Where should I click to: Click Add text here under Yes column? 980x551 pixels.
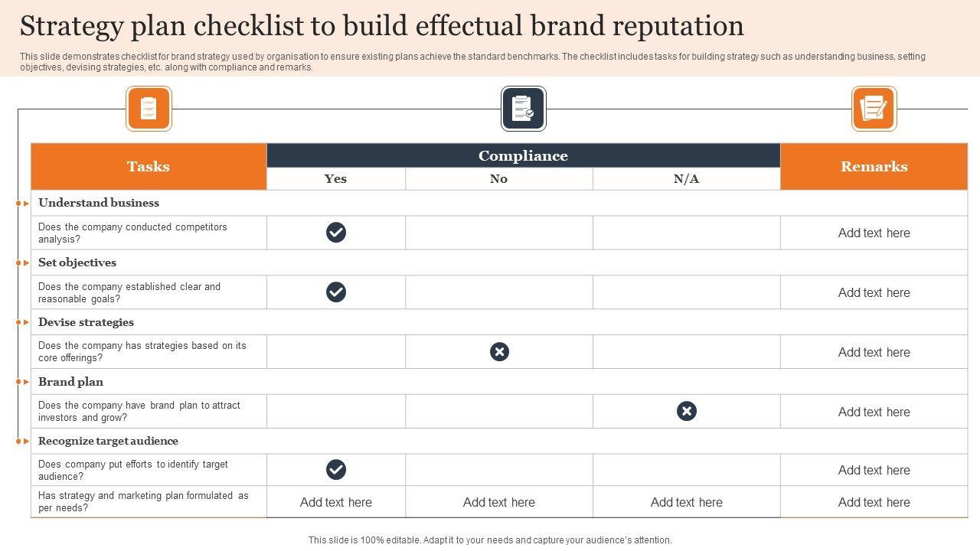[336, 503]
